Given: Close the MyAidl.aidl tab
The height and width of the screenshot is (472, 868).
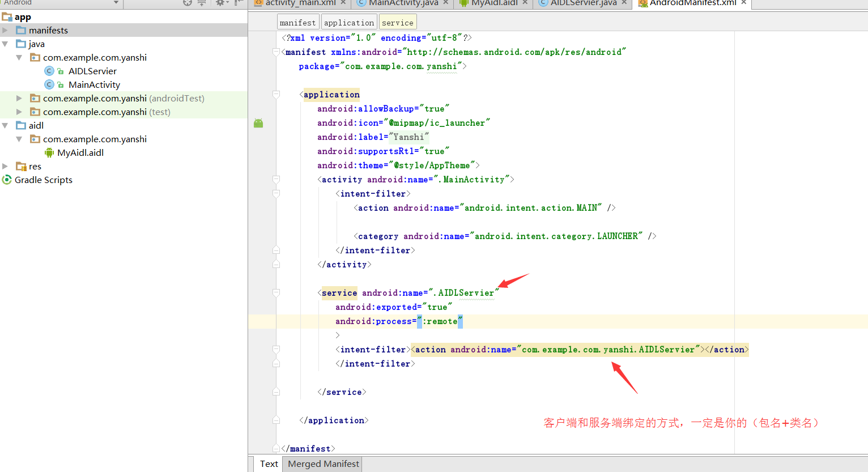Looking at the screenshot, I should pyautogui.click(x=525, y=3).
